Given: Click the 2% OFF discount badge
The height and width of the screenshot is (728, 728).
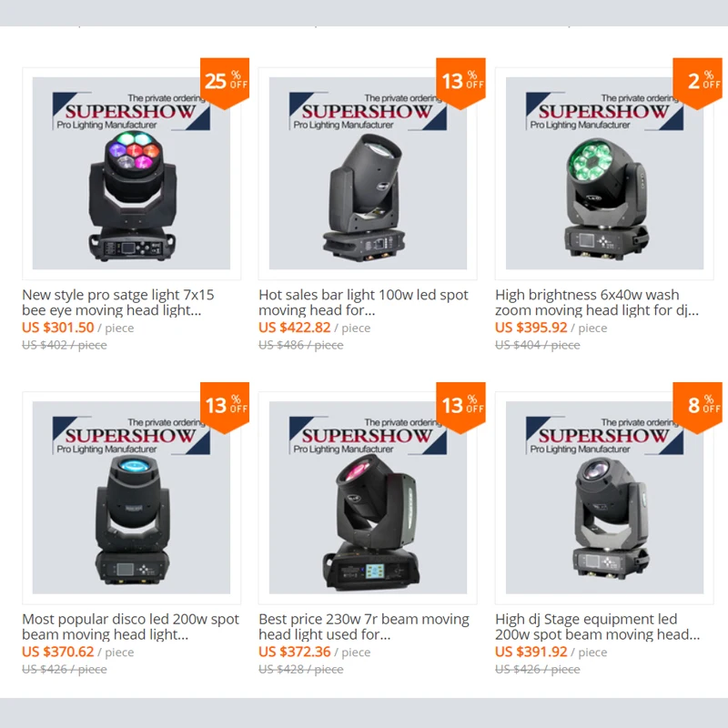Looking at the screenshot, I should click(x=698, y=83).
